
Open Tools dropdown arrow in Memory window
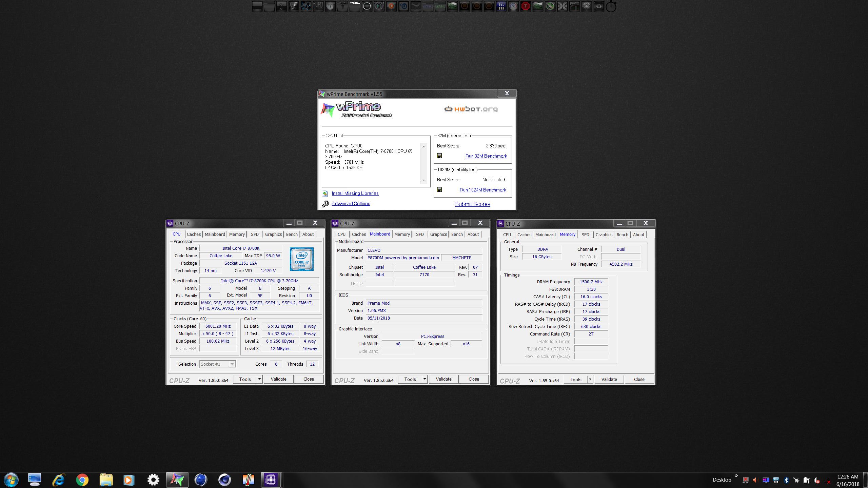[590, 379]
